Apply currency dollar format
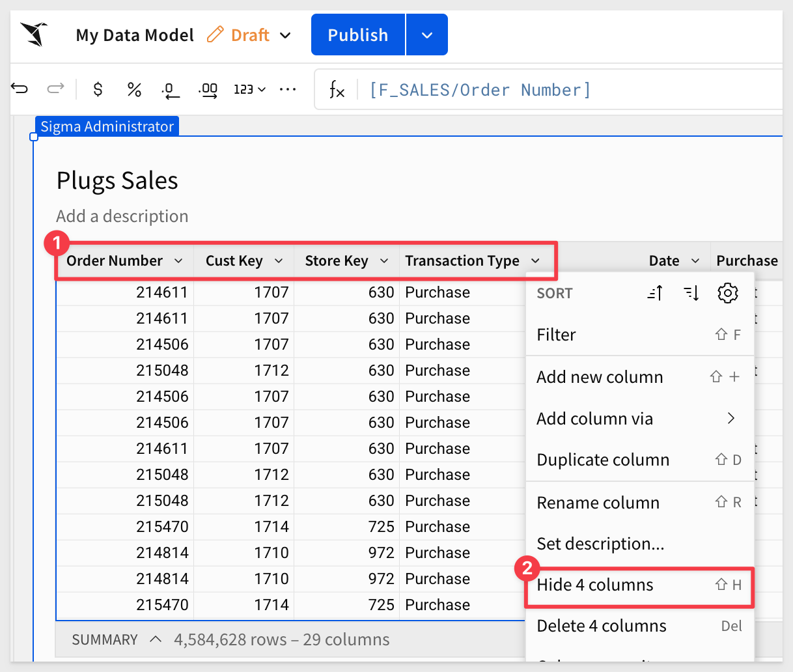This screenshot has width=793, height=672. (98, 89)
